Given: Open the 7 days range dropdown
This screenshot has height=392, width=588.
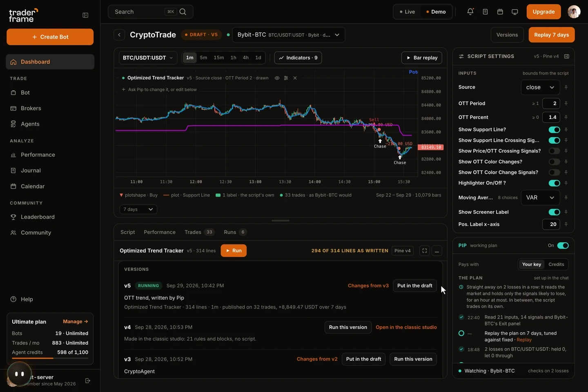Looking at the screenshot, I should pos(138,209).
